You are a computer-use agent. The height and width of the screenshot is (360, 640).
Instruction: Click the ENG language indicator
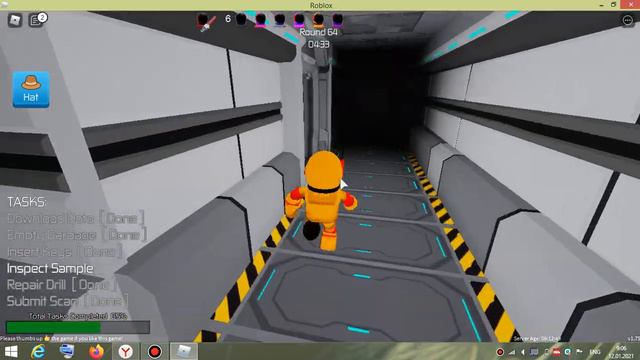[595, 352]
